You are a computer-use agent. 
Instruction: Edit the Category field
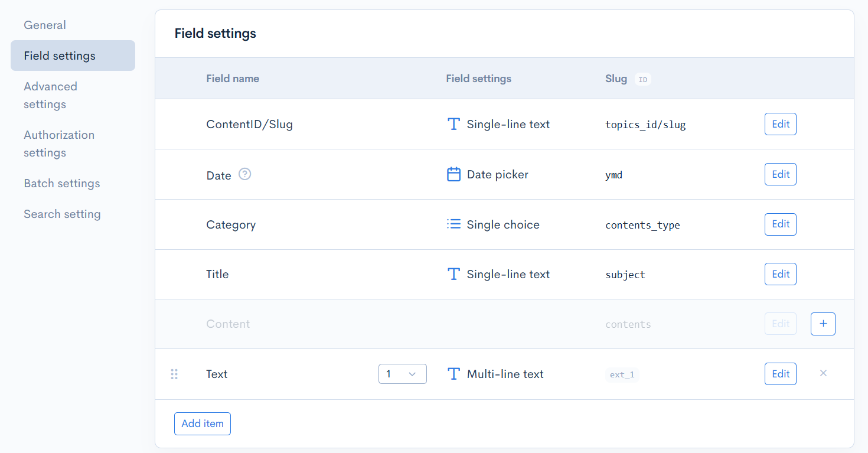click(x=780, y=224)
